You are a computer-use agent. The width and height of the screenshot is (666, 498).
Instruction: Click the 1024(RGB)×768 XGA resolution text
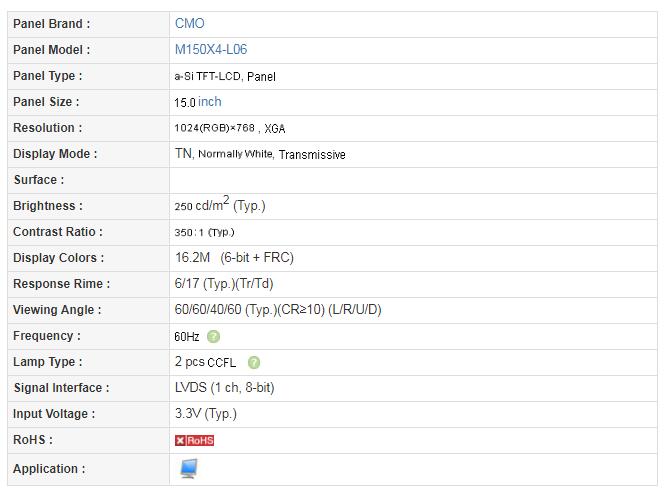(x=229, y=128)
